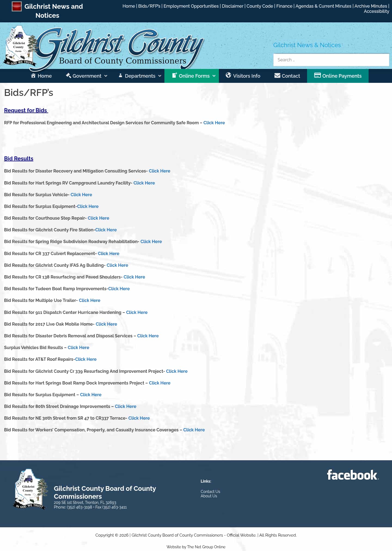The height and width of the screenshot is (551, 392).
Task: Click Here for 2017 Live Oak Mobile Home
Action: (106, 324)
